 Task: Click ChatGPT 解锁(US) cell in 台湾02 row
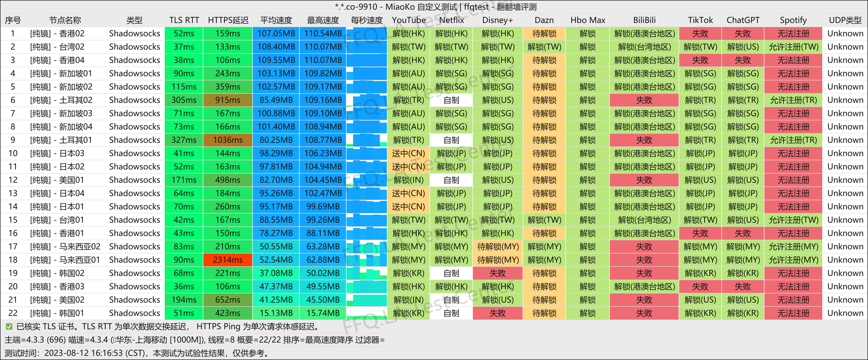click(x=743, y=47)
